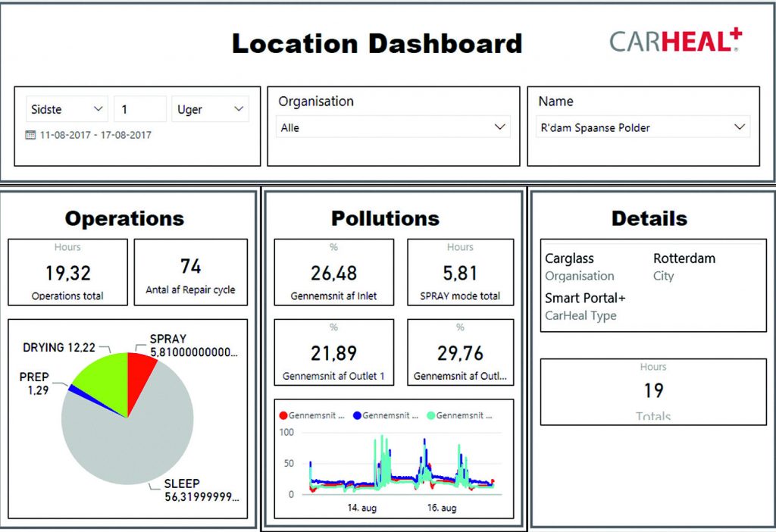Click the CarHeal+ logo
776x532 pixels.
675,40
